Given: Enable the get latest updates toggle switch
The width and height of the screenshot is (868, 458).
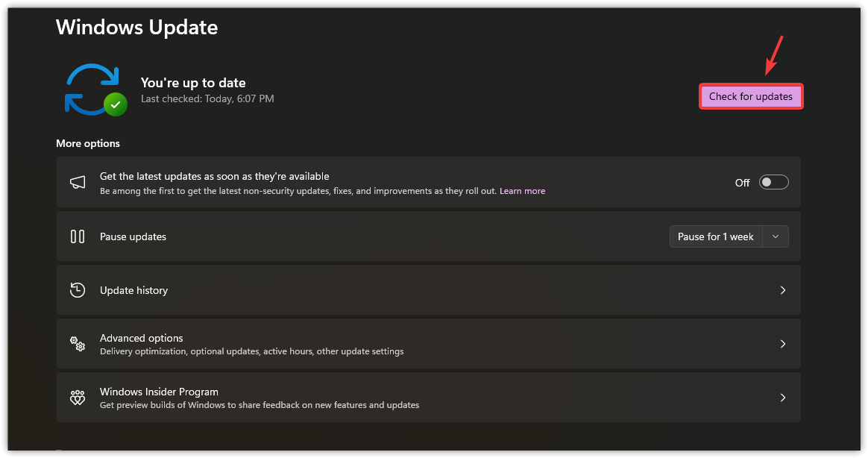Looking at the screenshot, I should pos(773,183).
